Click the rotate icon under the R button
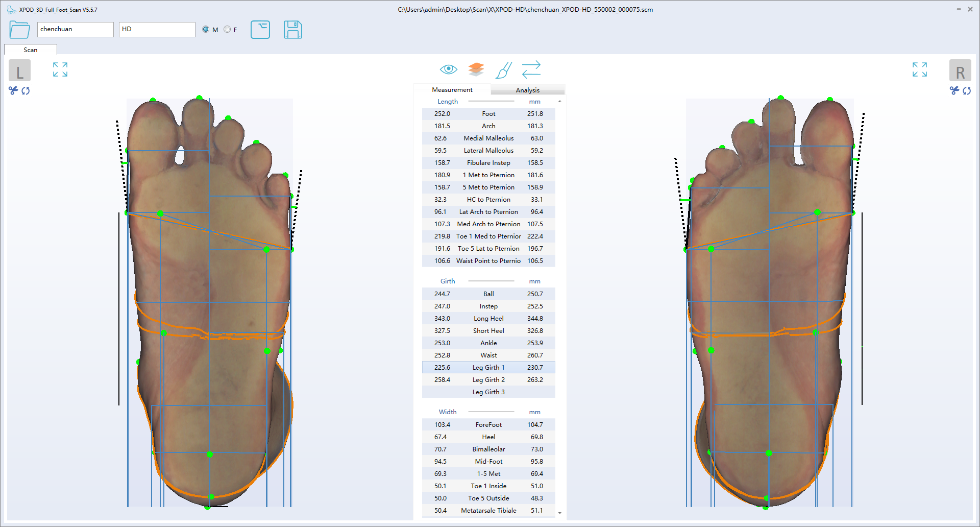 point(967,91)
